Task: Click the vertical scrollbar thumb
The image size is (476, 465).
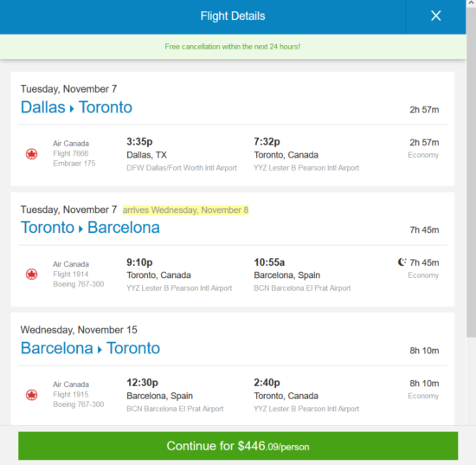Action: click(471, 173)
